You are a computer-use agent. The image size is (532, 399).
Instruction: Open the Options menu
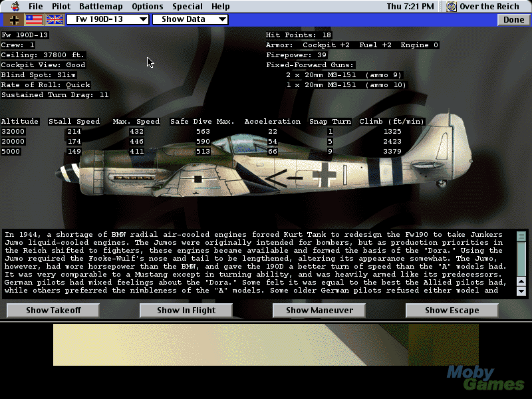pos(147,7)
